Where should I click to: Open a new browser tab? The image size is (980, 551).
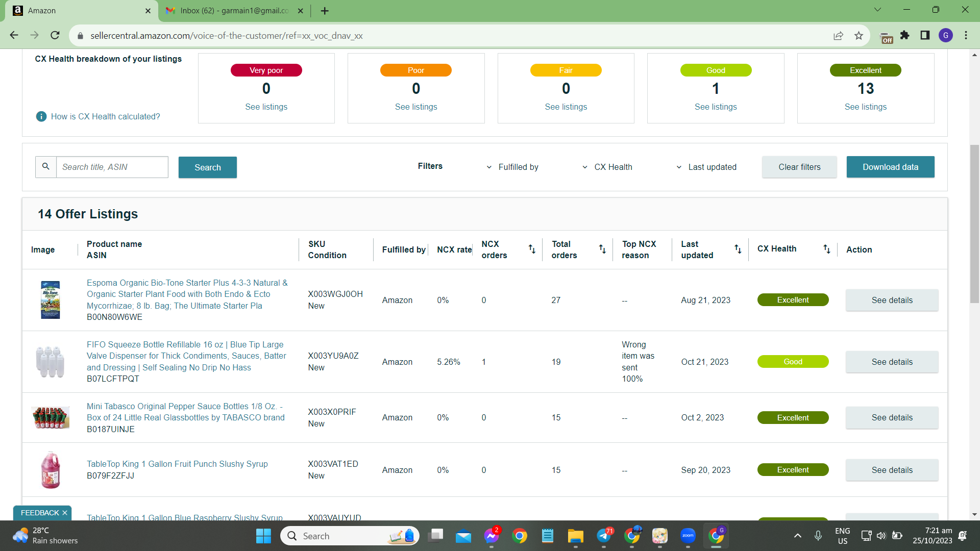[x=325, y=11]
